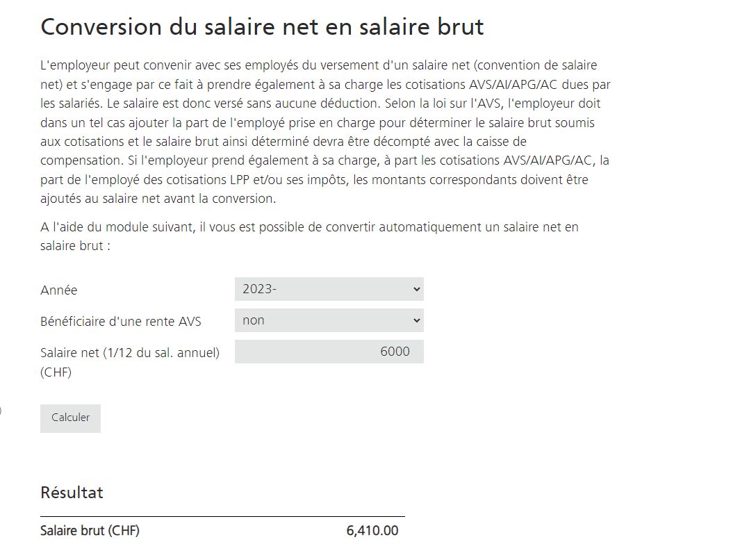Image resolution: width=749 pixels, height=560 pixels.
Task: Expand the year selection combo box
Action: 329,288
